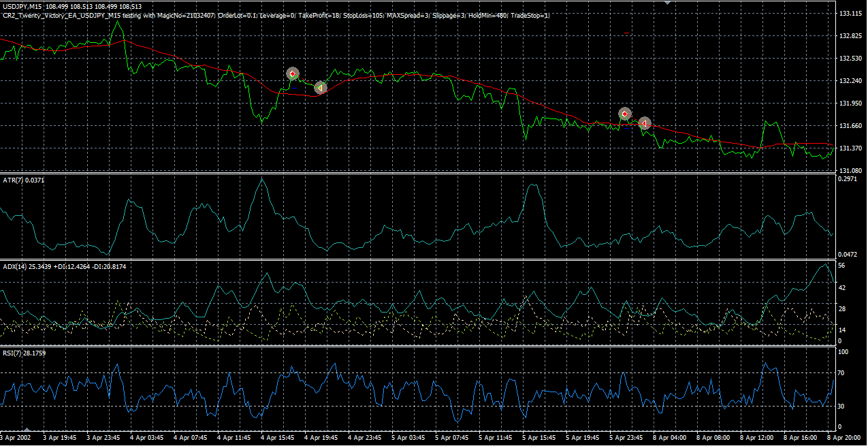
Task: Select the second trade entry marker near 5 Apr 23:45
Action: 625,114
